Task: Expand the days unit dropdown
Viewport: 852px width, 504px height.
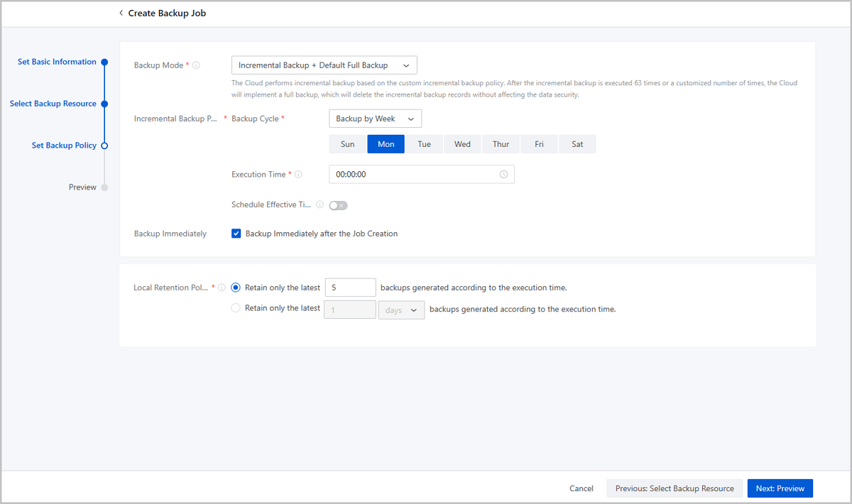Action: (401, 309)
